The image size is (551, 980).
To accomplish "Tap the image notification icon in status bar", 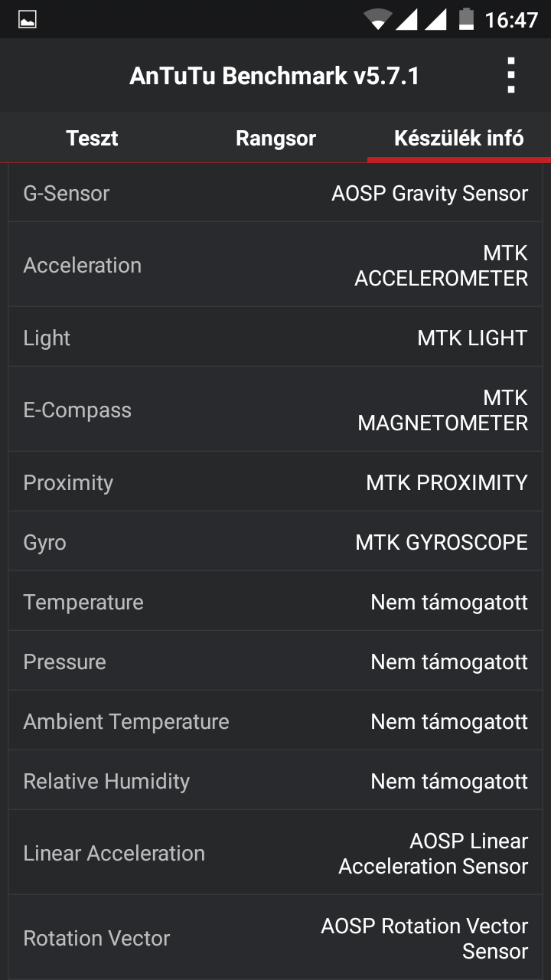I will [x=28, y=20].
